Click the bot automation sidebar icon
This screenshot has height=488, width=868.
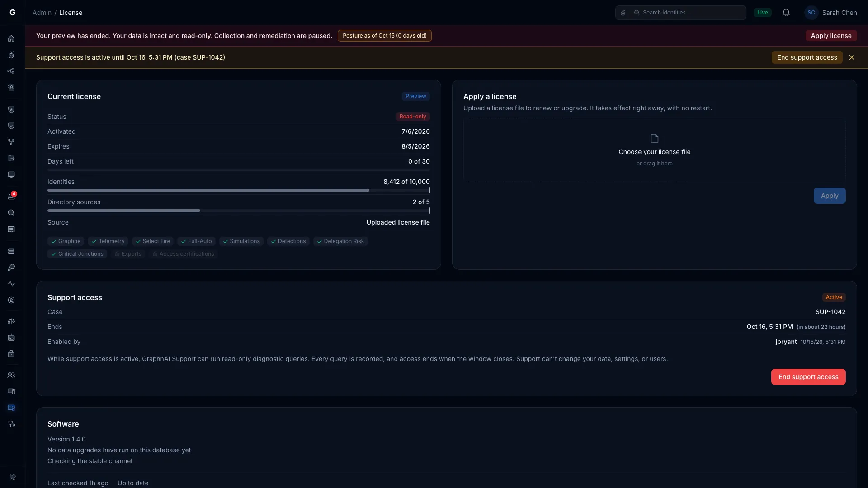click(x=11, y=338)
